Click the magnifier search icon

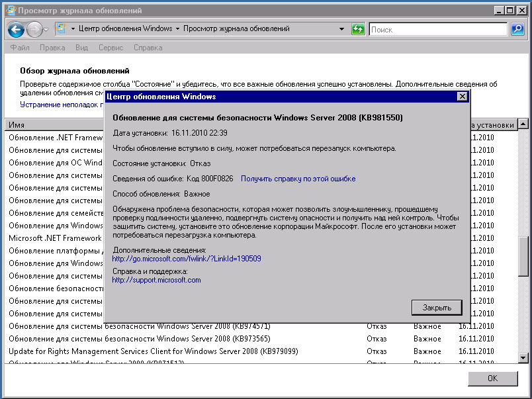point(517,29)
